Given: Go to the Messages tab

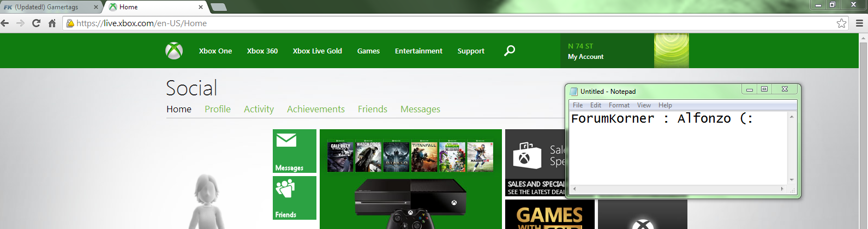Looking at the screenshot, I should (420, 109).
